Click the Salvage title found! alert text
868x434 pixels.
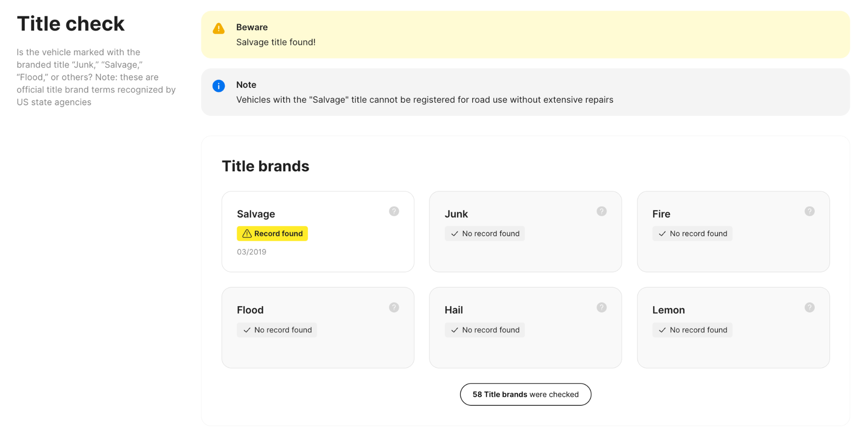[x=276, y=42]
